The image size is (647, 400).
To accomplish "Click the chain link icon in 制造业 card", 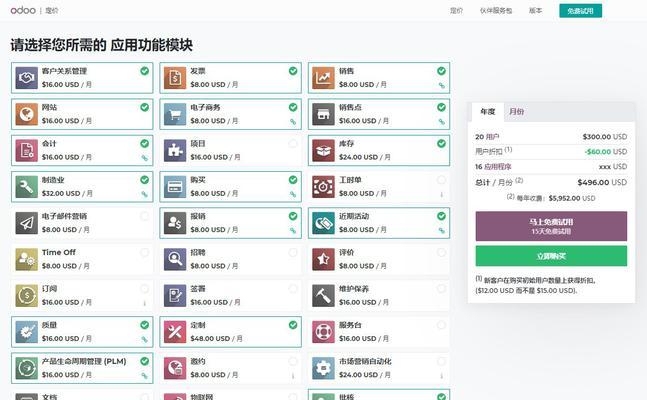I will (144, 194).
